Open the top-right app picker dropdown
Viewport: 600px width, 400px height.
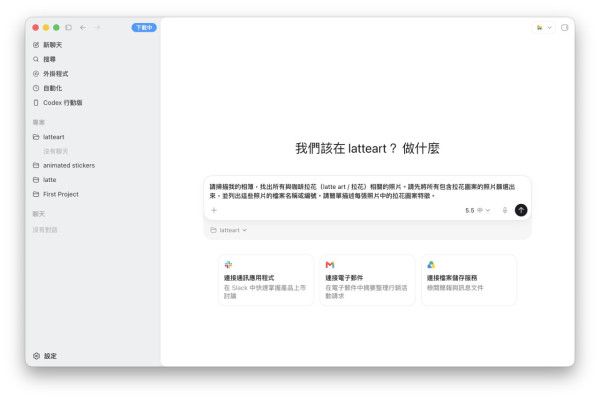point(544,28)
